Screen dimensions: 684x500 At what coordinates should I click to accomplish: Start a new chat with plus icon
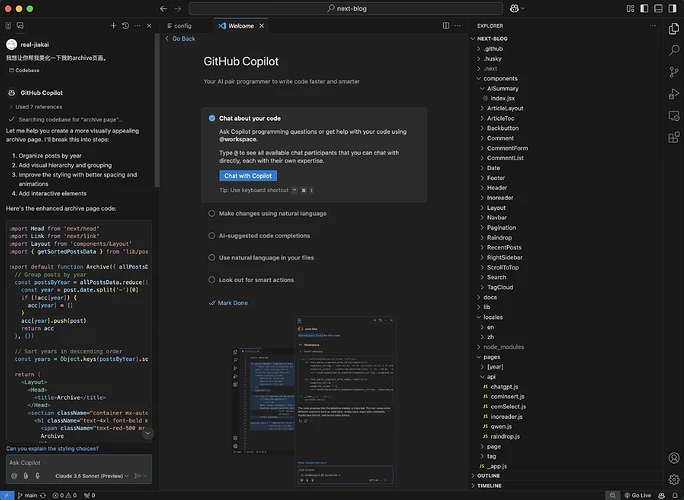[113, 26]
